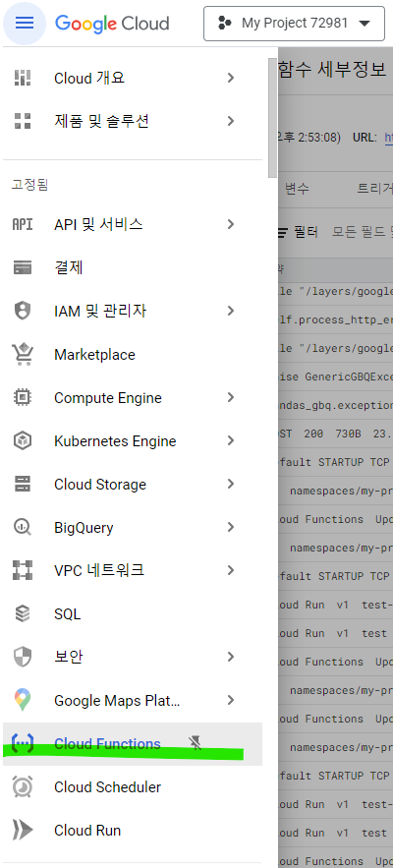Click the 보안 shield icon

click(23, 657)
